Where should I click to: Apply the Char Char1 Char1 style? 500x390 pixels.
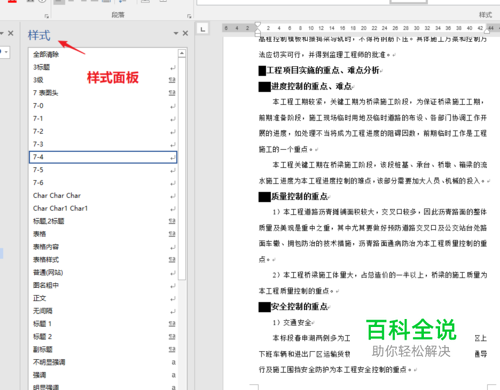pyautogui.click(x=103, y=208)
